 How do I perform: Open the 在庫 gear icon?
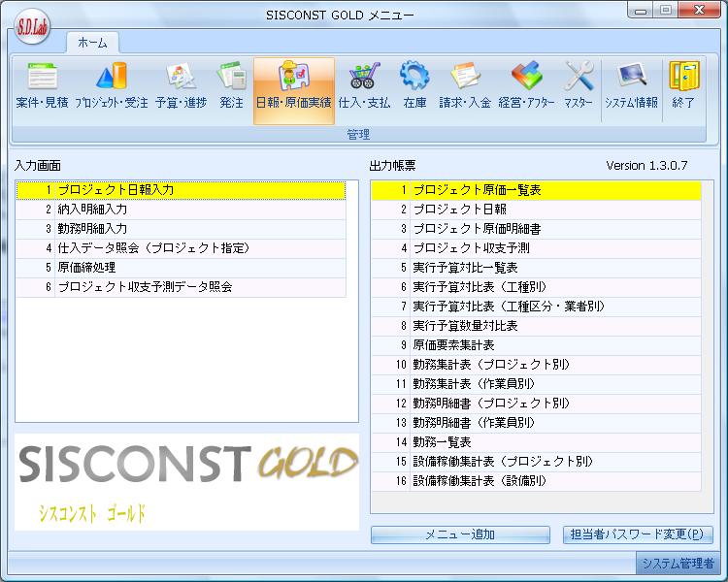coord(414,86)
